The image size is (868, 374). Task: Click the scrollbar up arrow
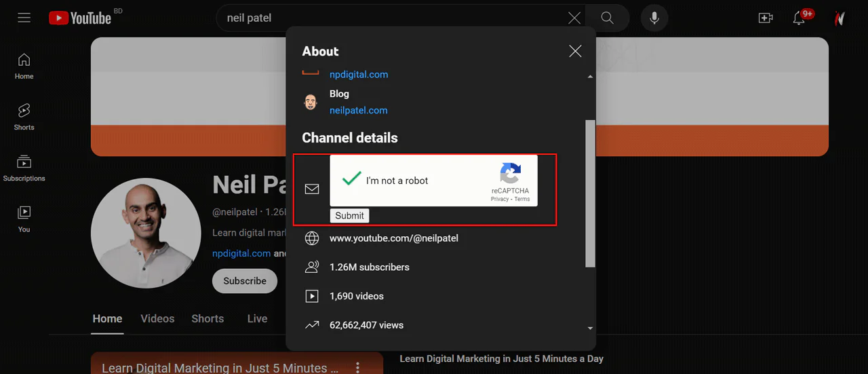tap(590, 77)
